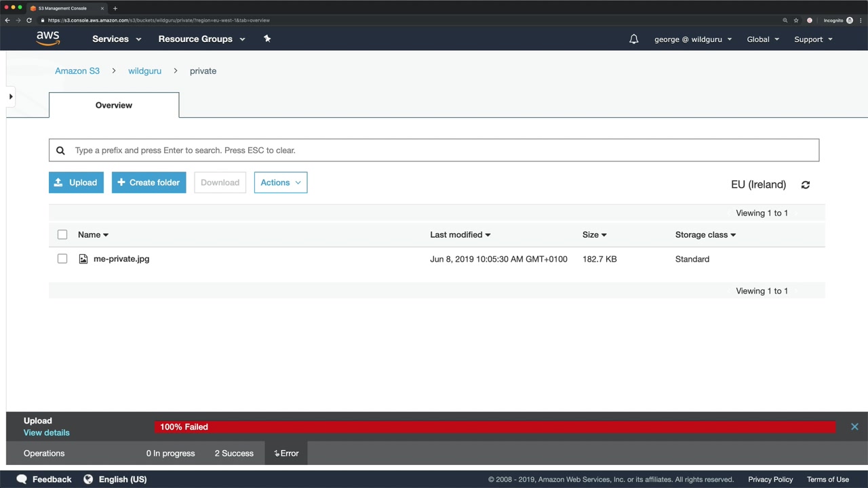Go to the AWS home logo
The height and width of the screenshot is (488, 868).
[x=48, y=39]
